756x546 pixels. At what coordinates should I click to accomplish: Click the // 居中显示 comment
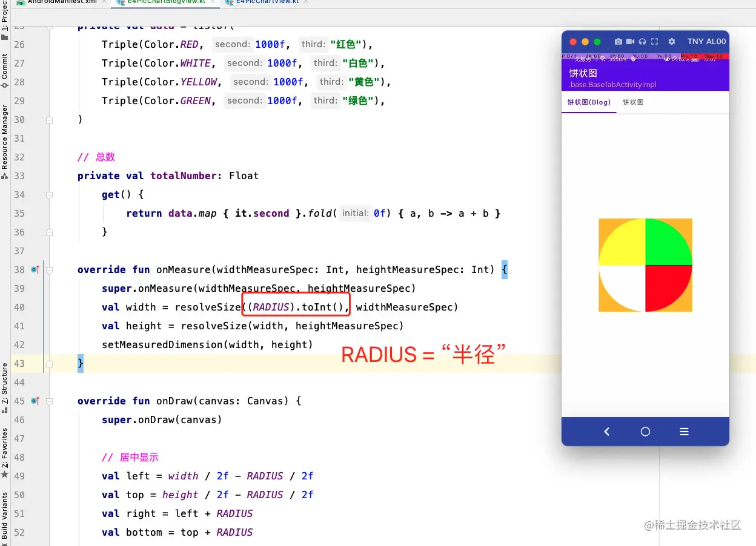click(x=130, y=458)
